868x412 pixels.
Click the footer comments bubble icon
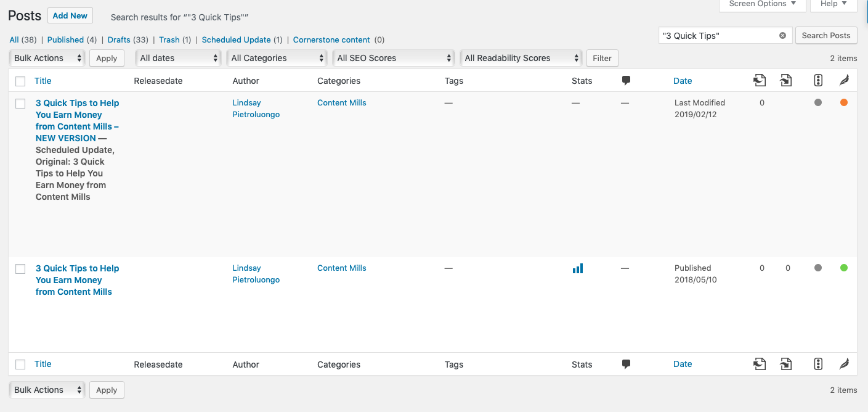[626, 364]
